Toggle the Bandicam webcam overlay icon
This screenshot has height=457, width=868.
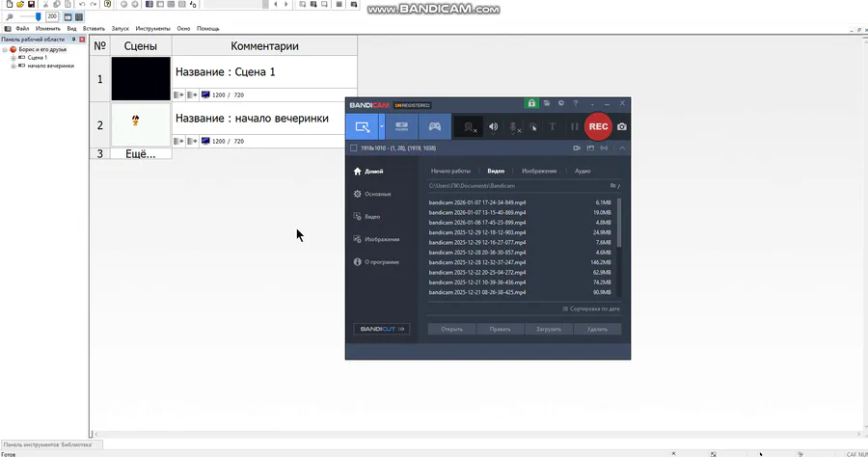coord(470,127)
